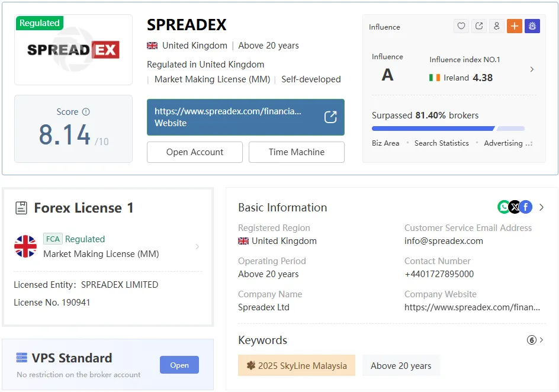Expand the Basic Information chevron

pos(541,207)
